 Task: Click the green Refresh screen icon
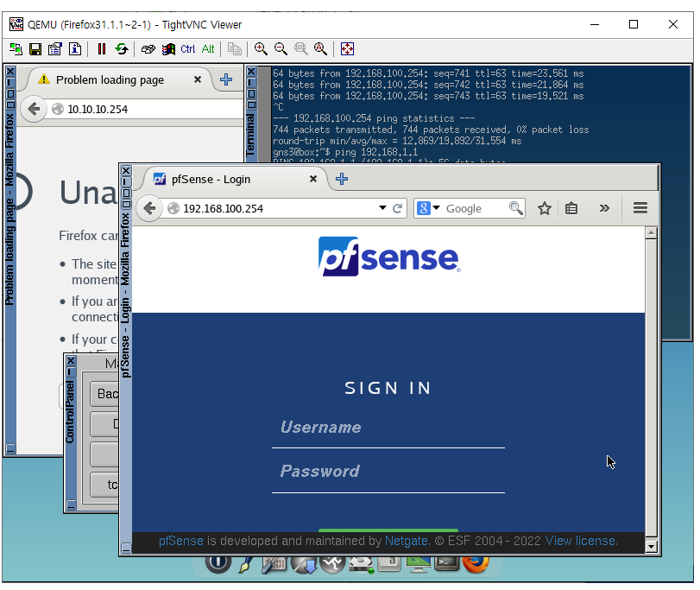(x=122, y=49)
